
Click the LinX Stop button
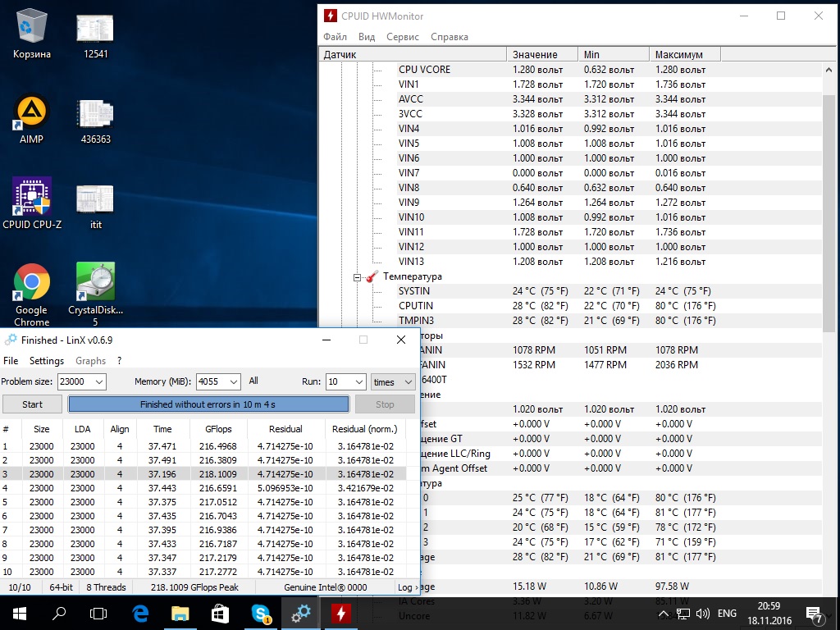coord(385,404)
